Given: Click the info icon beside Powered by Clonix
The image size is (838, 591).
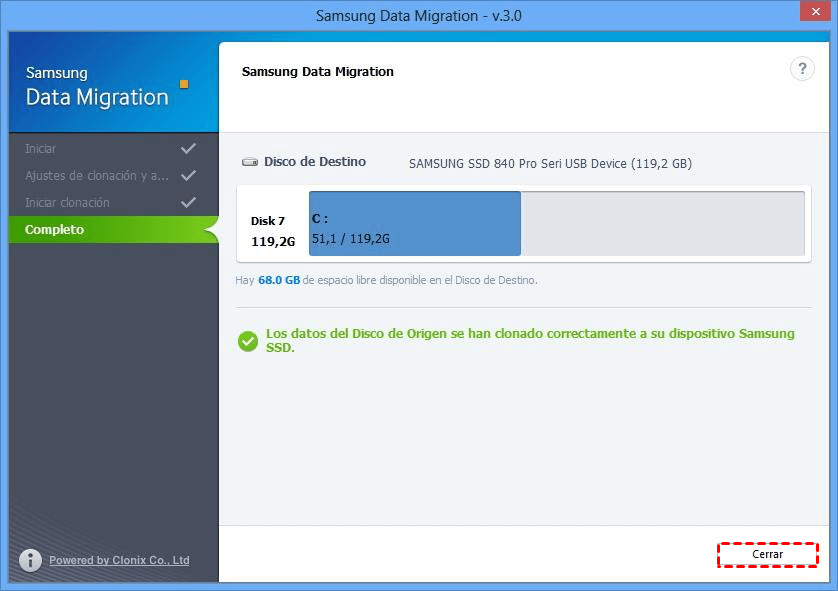Looking at the screenshot, I should click(30, 560).
